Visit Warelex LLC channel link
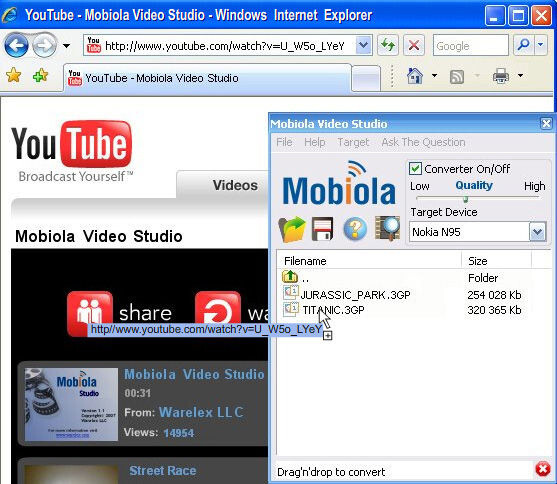The width and height of the screenshot is (557, 484). pyautogui.click(x=201, y=412)
